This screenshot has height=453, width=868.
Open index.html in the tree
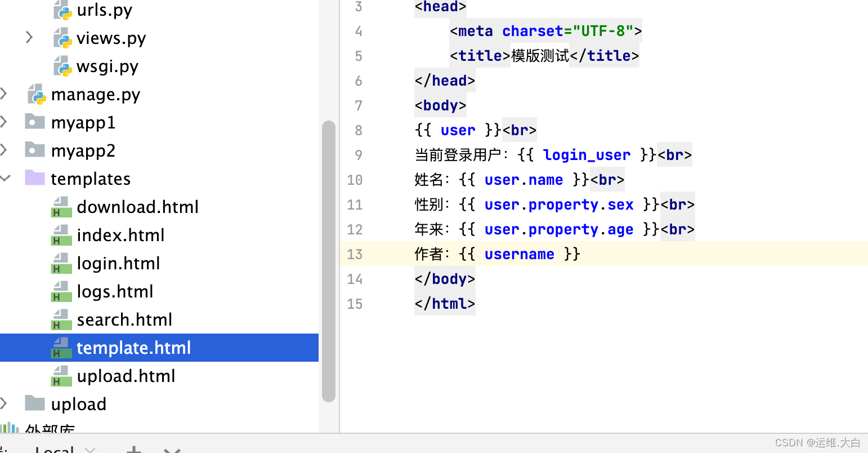tap(120, 235)
